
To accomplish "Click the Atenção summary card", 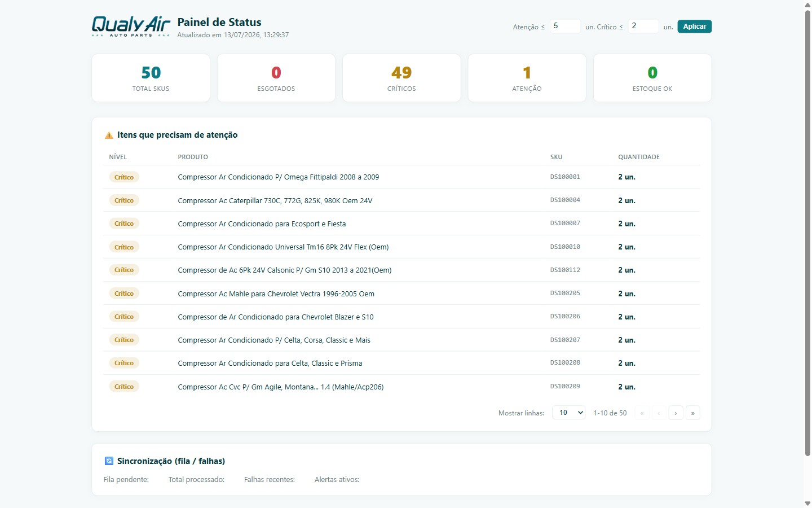I will [527, 78].
